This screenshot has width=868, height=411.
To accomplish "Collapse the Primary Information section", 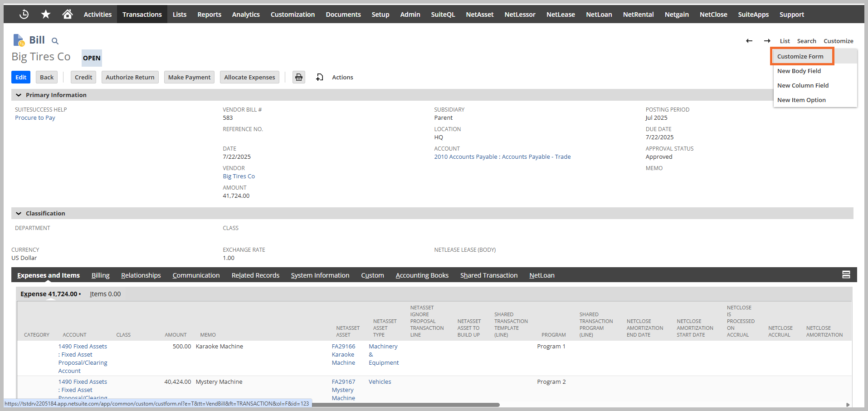I will pos(19,95).
